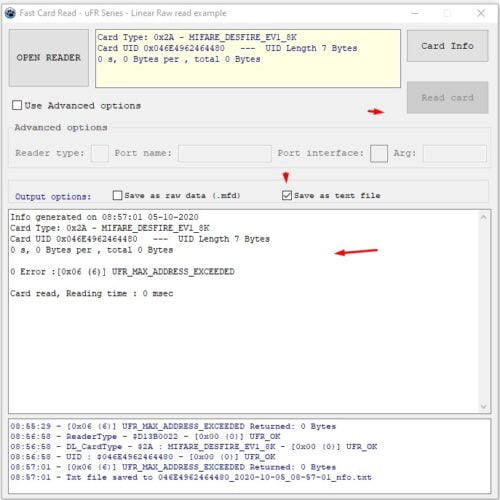The height and width of the screenshot is (500, 500).
Task: Open the Port interface dropdown
Action: tap(379, 153)
